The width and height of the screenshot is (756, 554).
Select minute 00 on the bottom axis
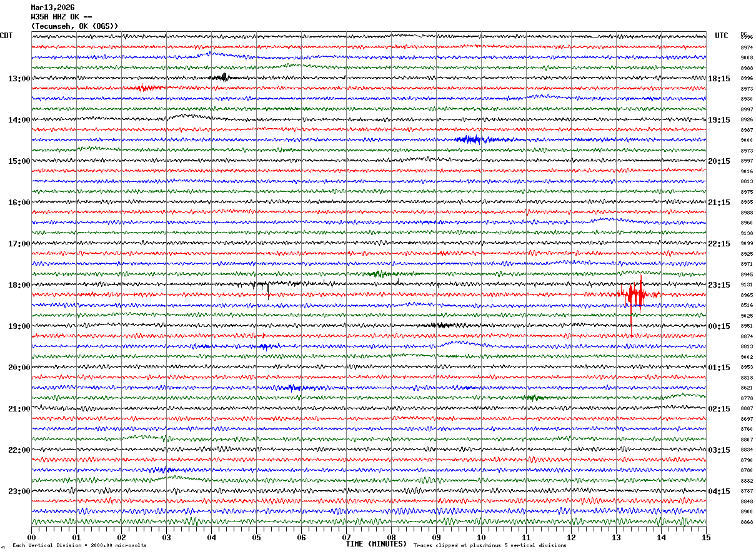[32, 537]
